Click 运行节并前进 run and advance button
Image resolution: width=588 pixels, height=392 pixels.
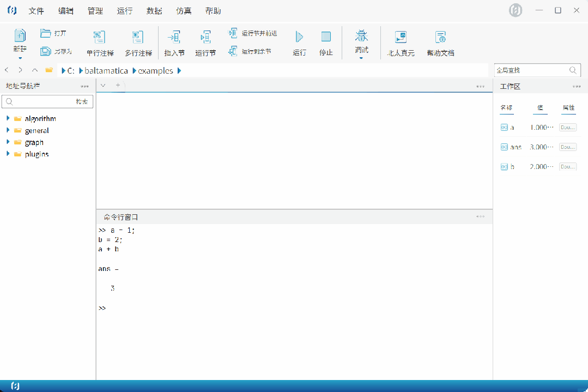pos(253,33)
